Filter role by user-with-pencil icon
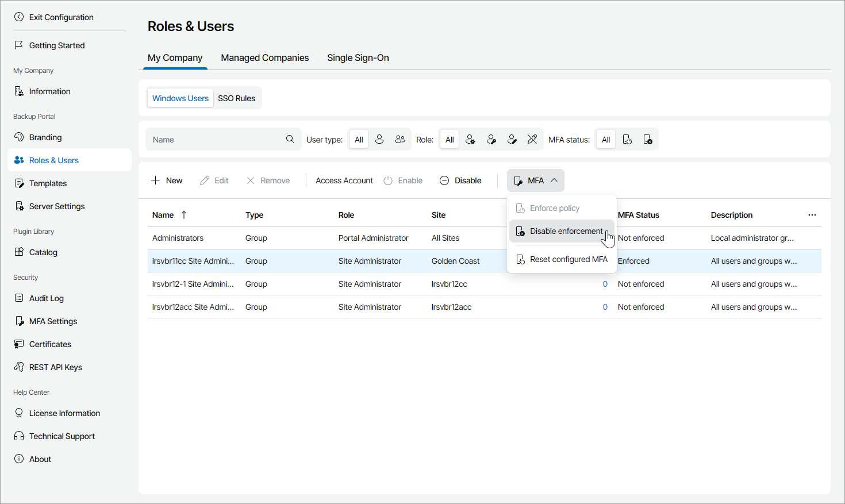845x504 pixels. (512, 140)
